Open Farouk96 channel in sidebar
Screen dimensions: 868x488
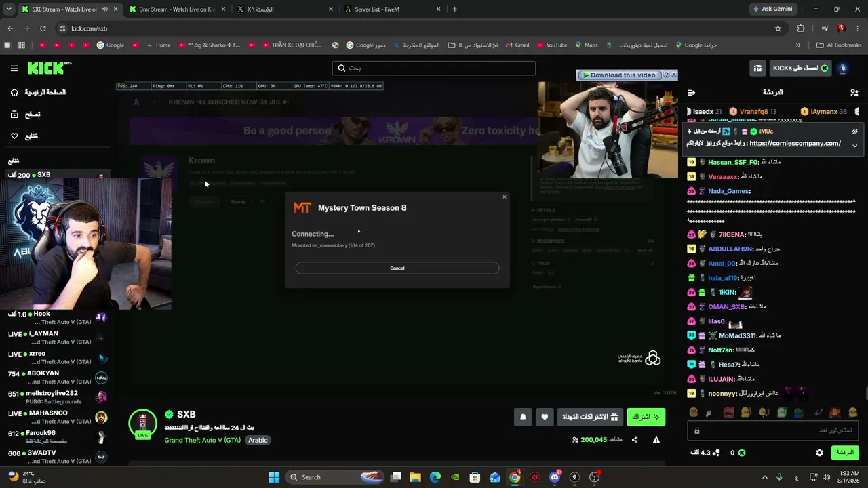(58, 436)
